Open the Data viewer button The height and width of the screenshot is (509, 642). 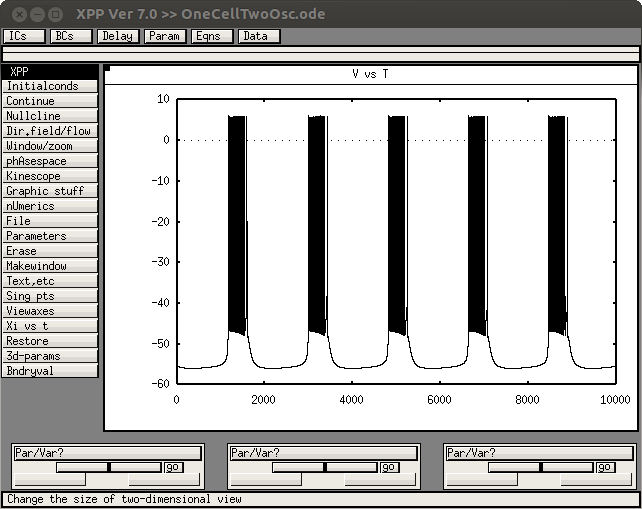point(258,36)
